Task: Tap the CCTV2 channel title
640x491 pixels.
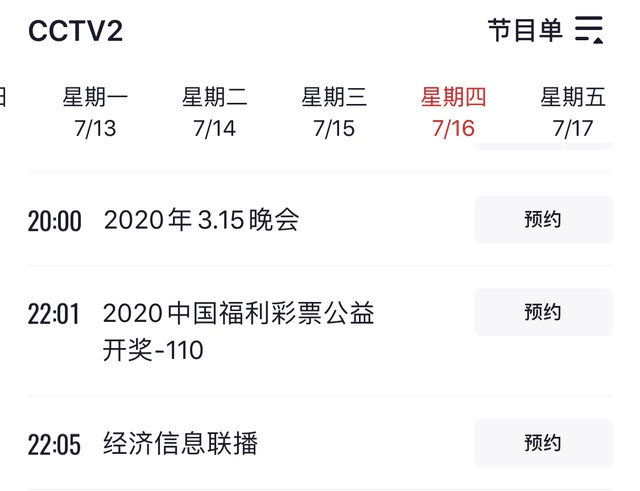Action: pyautogui.click(x=75, y=32)
